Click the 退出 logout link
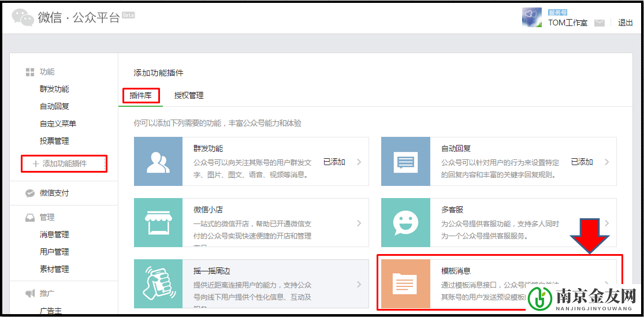The image size is (644, 317). 626,23
